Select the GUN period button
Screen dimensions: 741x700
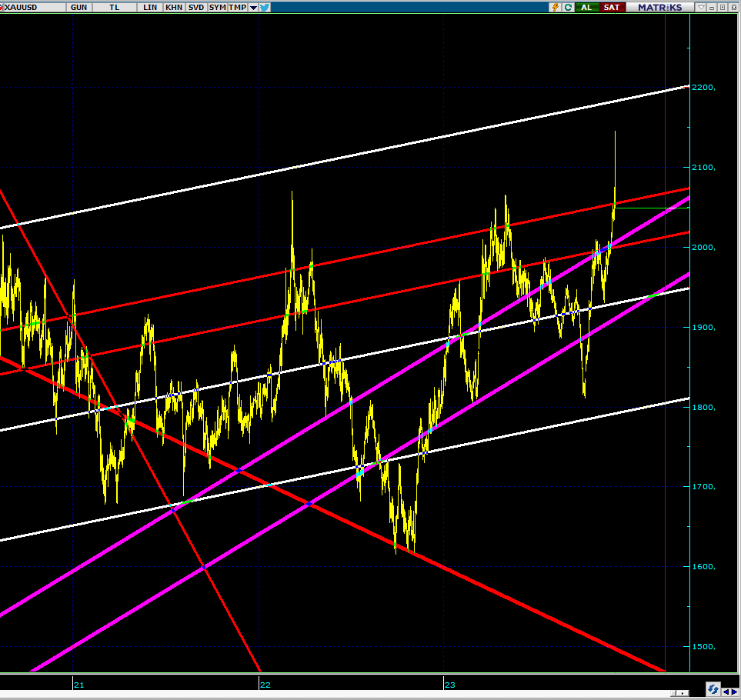click(x=79, y=7)
